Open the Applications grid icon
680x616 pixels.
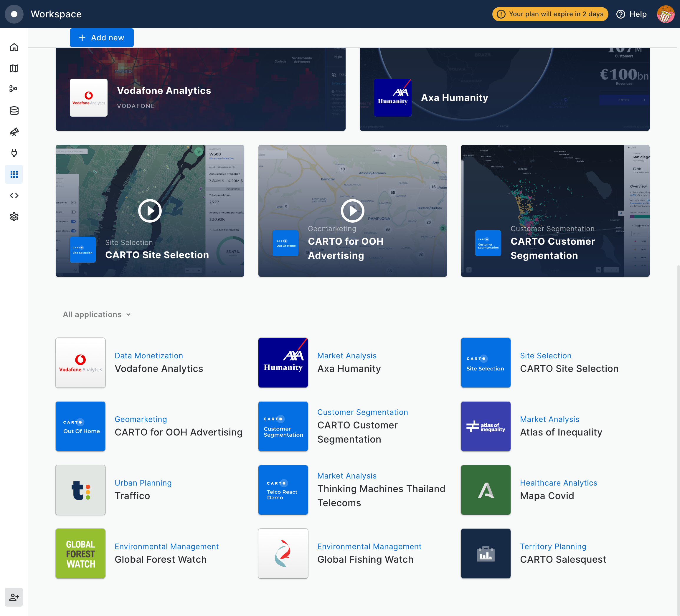point(14,174)
